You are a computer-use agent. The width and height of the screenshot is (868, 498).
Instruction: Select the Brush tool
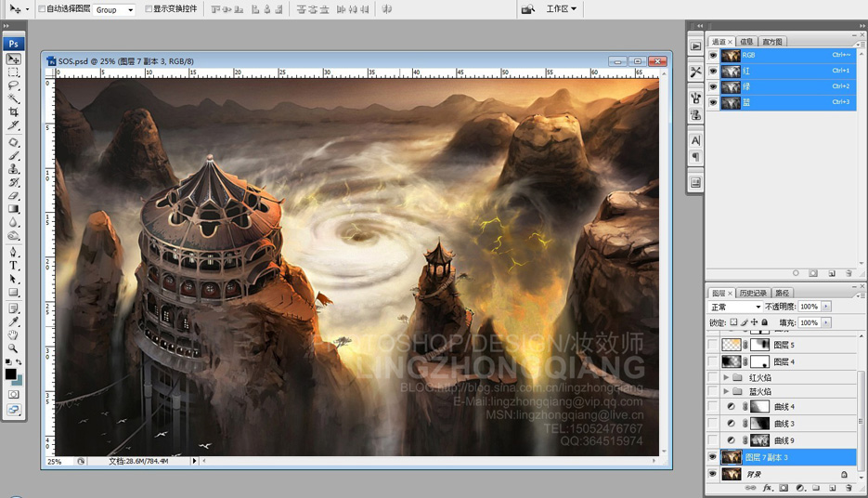13,156
